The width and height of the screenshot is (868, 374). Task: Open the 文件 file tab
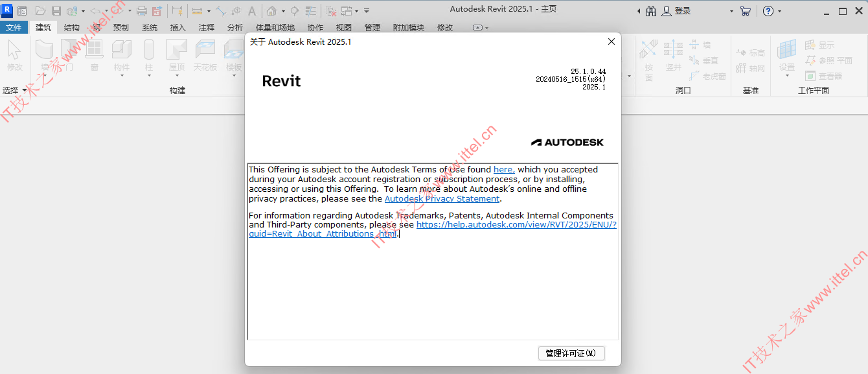point(14,27)
